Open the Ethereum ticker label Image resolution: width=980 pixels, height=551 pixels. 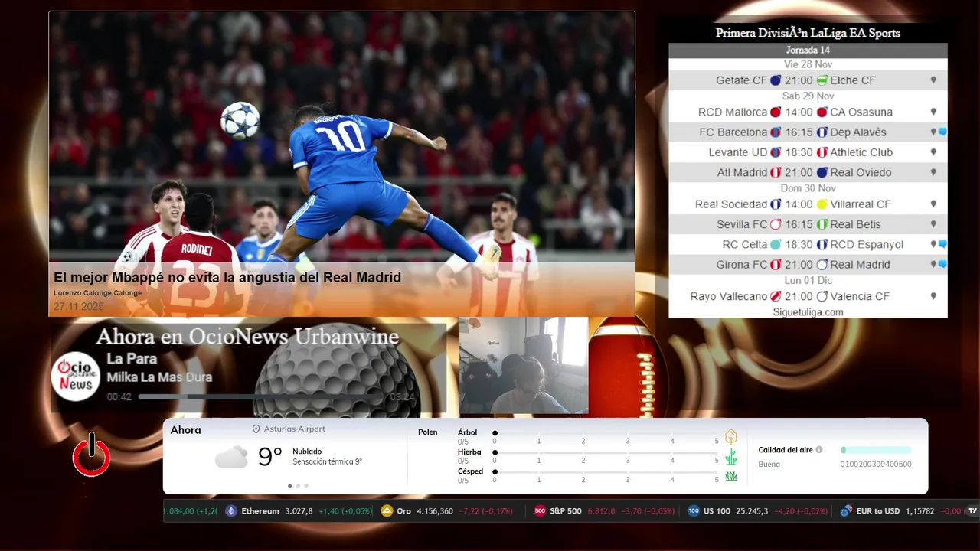point(260,511)
